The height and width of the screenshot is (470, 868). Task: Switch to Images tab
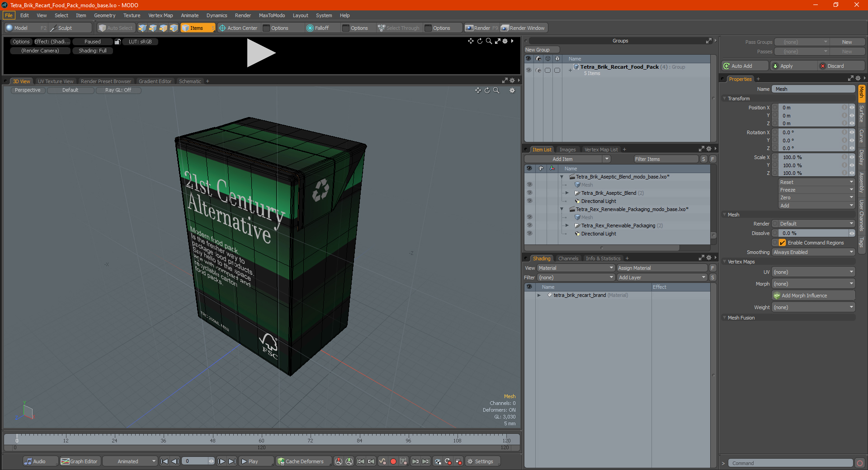[567, 150]
